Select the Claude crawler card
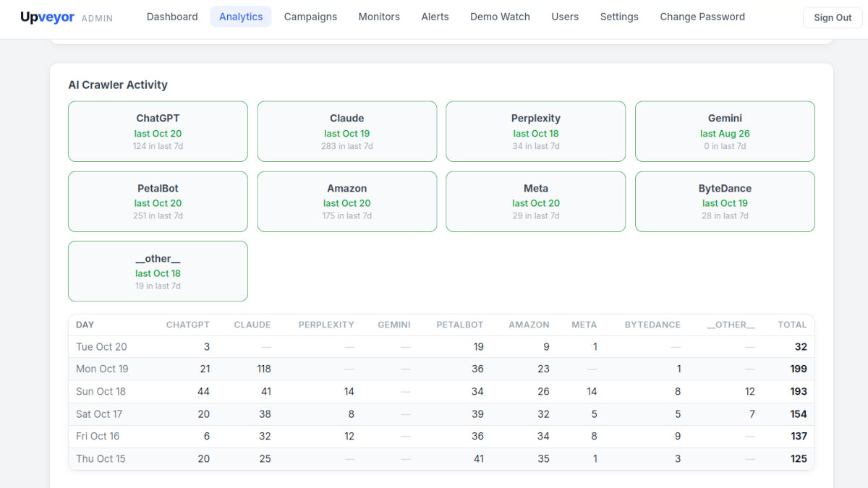The width and height of the screenshot is (868, 488). pyautogui.click(x=347, y=131)
